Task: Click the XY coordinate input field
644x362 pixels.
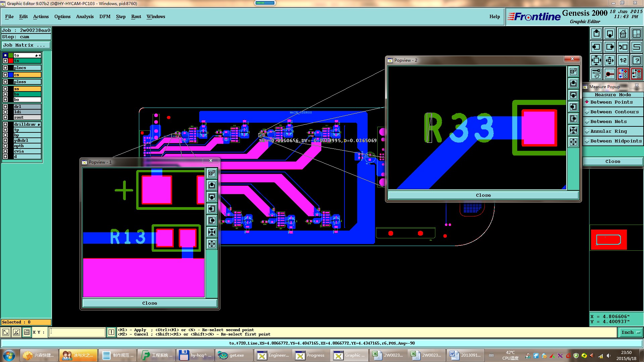Action: click(77, 332)
